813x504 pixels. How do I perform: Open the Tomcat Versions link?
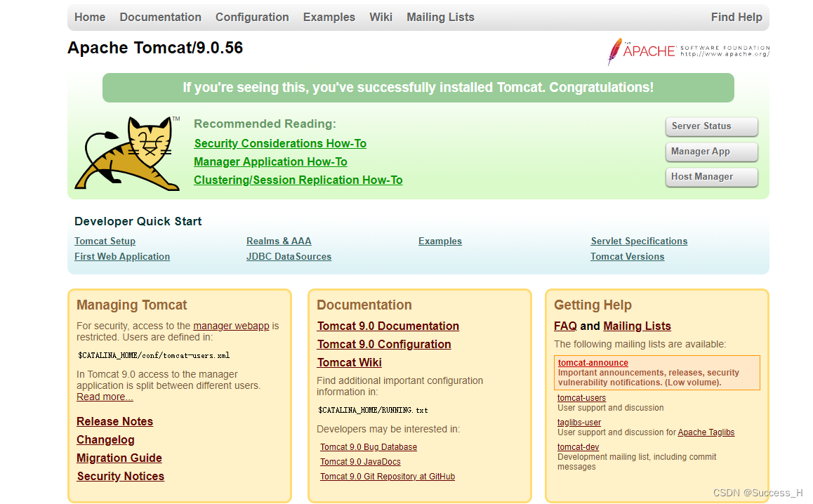click(628, 257)
